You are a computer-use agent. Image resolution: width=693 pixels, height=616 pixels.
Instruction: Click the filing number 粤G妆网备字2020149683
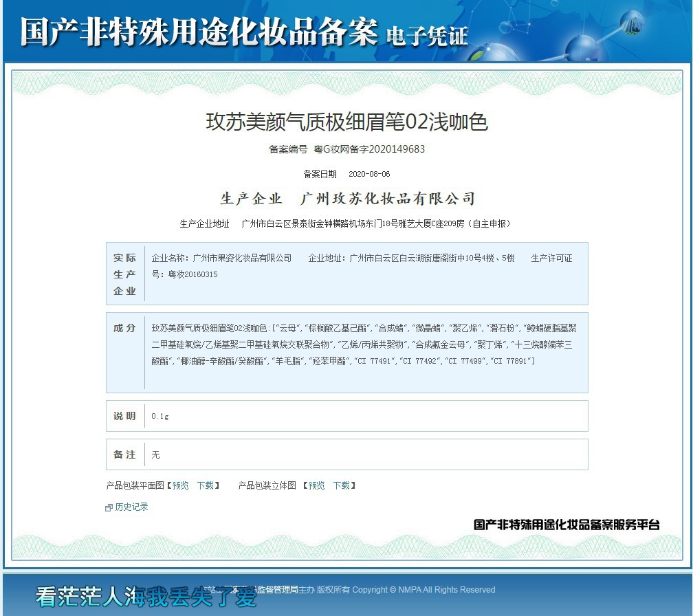tap(369, 149)
